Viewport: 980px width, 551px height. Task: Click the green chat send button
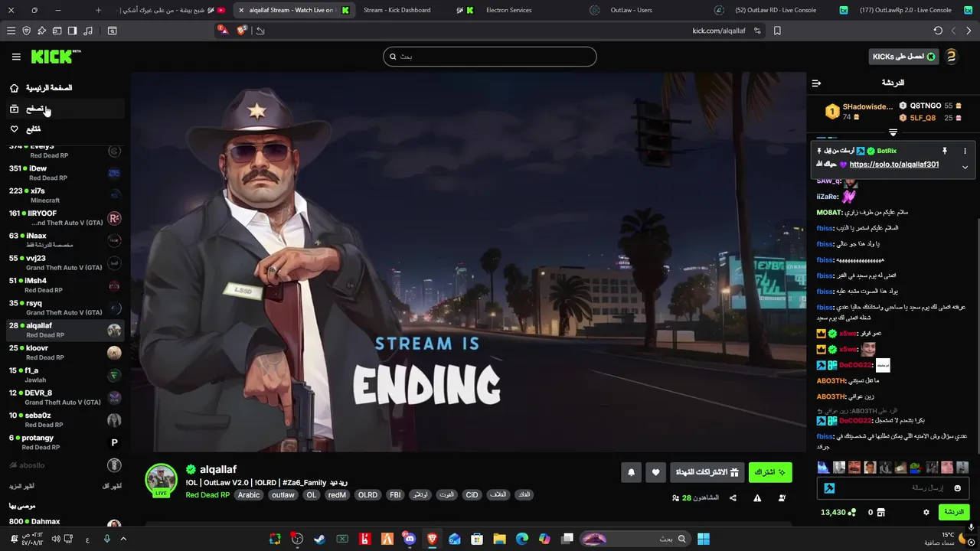pyautogui.click(x=953, y=512)
